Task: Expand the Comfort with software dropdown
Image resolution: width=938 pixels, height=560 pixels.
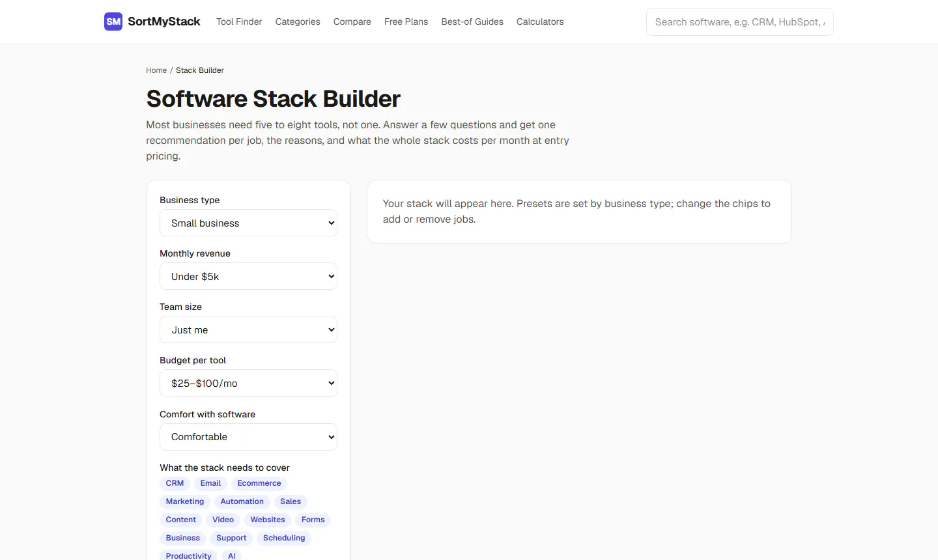Action: 248,437
